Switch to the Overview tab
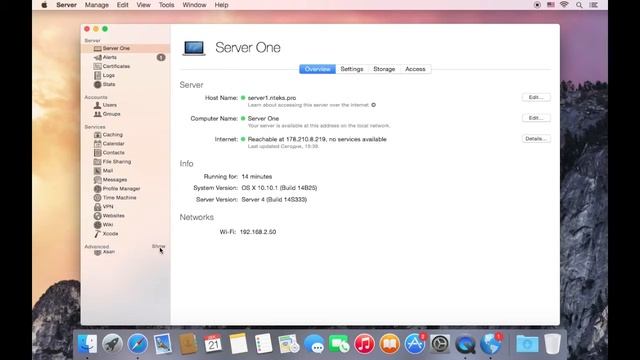The height and width of the screenshot is (360, 640). pyautogui.click(x=318, y=69)
